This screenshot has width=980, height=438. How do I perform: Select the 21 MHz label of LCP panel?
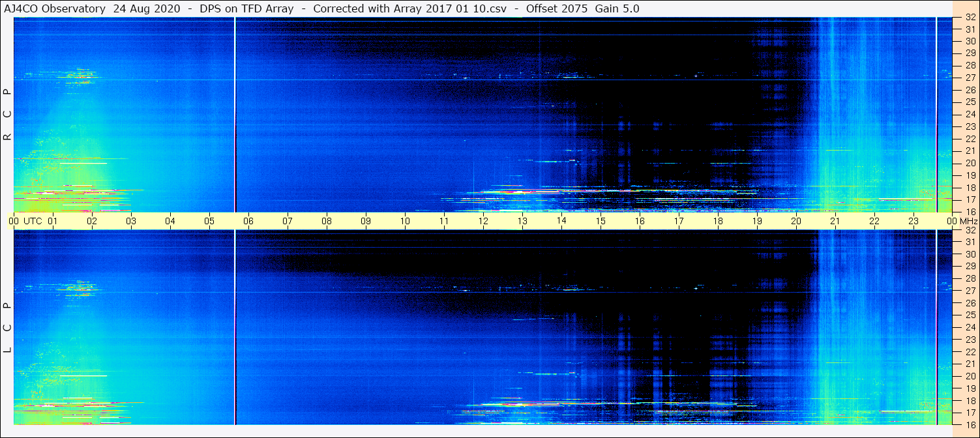tap(970, 364)
